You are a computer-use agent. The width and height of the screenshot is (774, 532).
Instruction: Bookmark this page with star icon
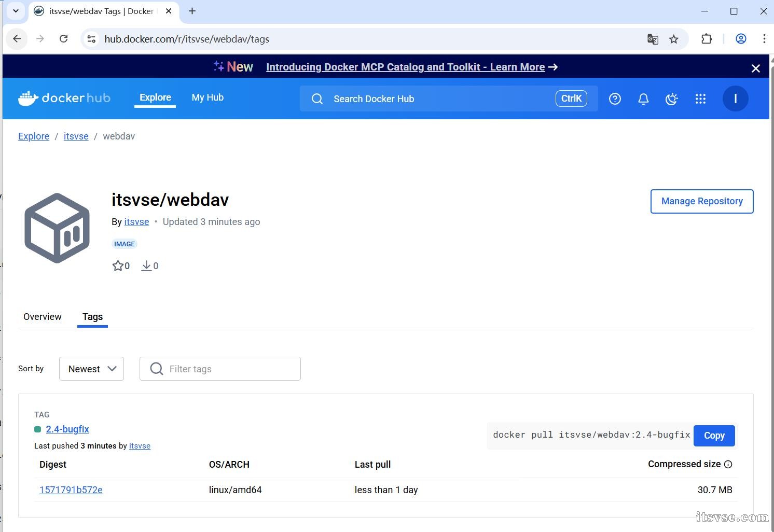673,39
